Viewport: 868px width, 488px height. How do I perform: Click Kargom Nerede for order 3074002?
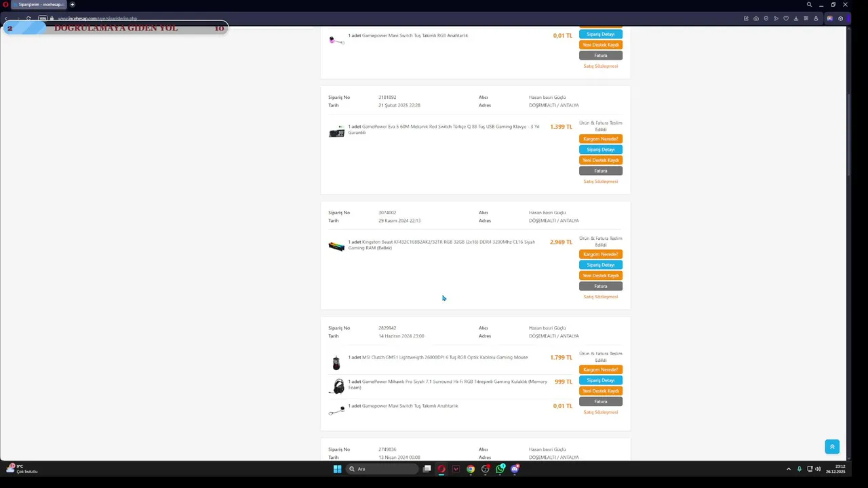pyautogui.click(x=601, y=254)
